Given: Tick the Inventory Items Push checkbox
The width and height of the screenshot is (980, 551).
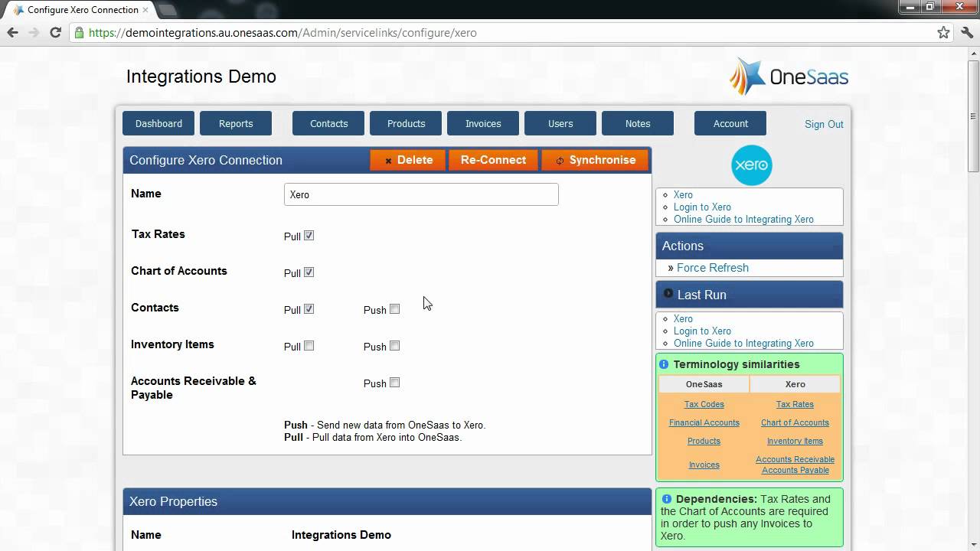Looking at the screenshot, I should click(x=394, y=346).
